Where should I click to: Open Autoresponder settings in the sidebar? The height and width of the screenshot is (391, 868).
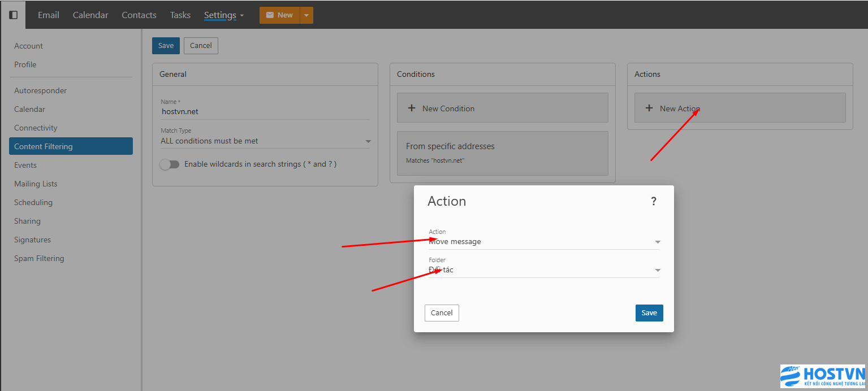click(x=40, y=90)
